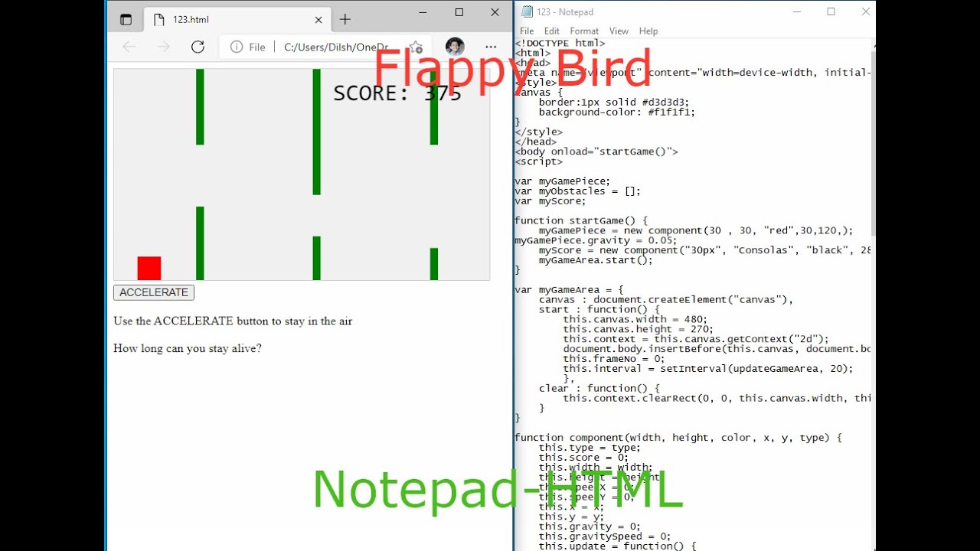The height and width of the screenshot is (551, 980).
Task: Click 'var myObstacles = [];' line in Notepad
Action: pos(577,191)
